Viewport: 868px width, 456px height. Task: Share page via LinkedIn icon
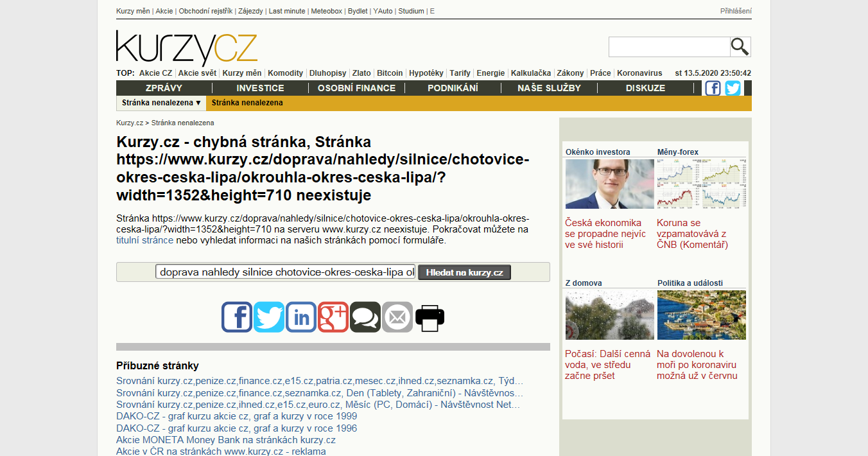point(301,317)
